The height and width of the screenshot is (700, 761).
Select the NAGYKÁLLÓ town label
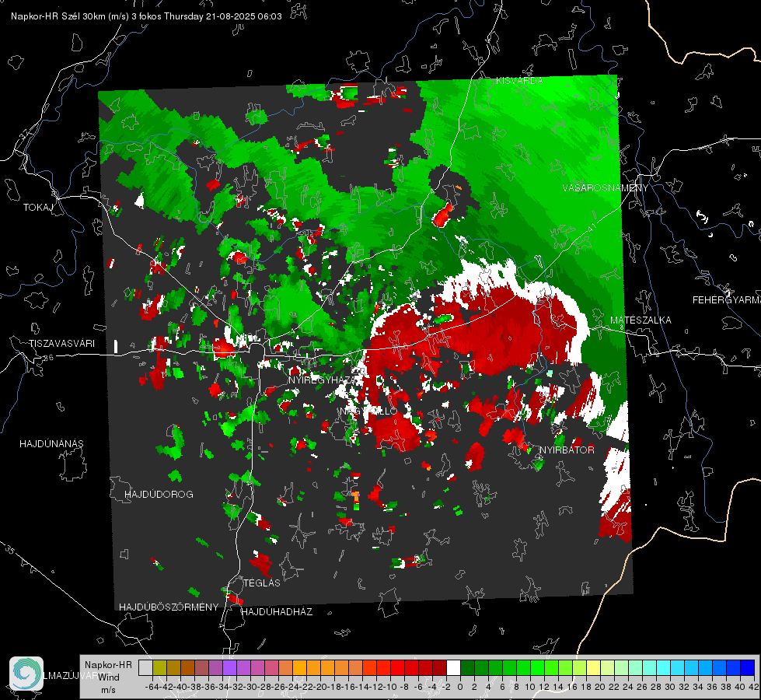[368, 411]
